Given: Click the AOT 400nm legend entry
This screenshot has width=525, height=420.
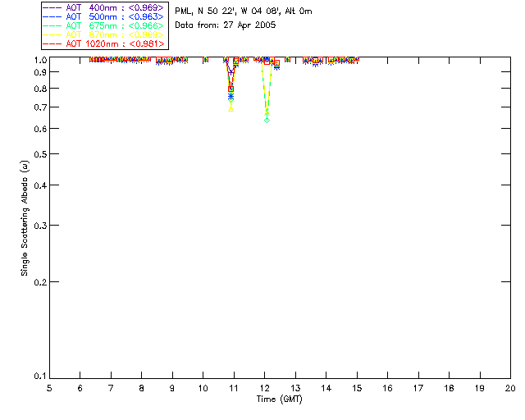Looking at the screenshot, I should [103, 7].
